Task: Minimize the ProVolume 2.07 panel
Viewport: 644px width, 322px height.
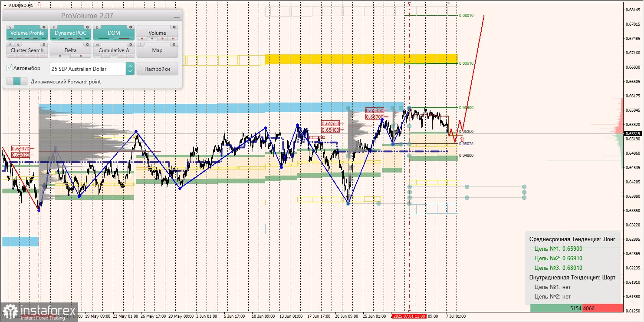Action: (x=176, y=17)
